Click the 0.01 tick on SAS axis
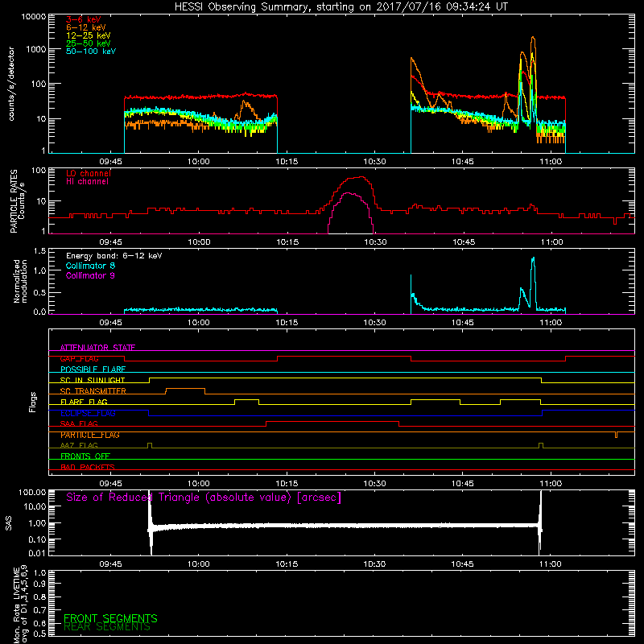Viewport: 644px width, 644px height. (x=37, y=553)
